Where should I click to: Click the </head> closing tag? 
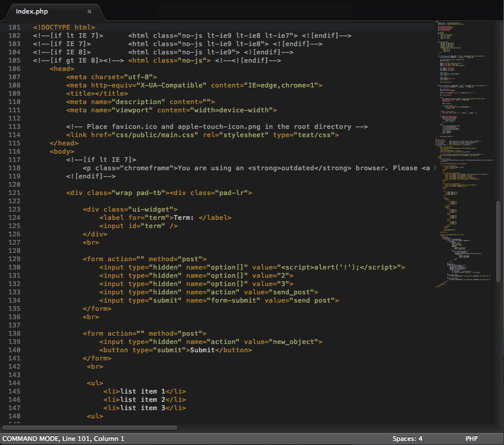pos(64,144)
